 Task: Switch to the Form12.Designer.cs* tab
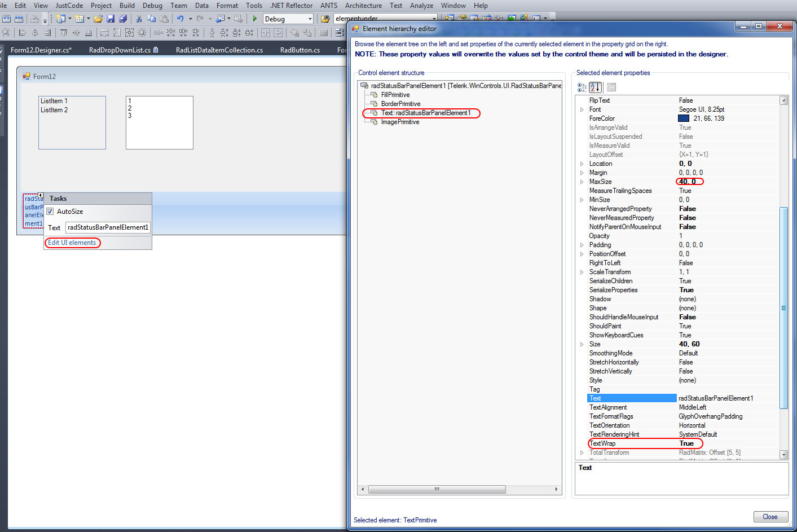pyautogui.click(x=41, y=50)
